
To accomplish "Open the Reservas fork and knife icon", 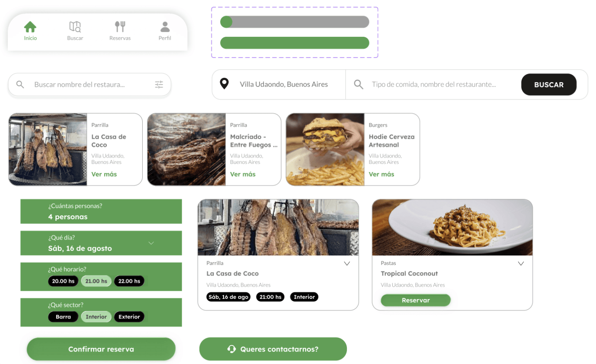I will (x=120, y=27).
